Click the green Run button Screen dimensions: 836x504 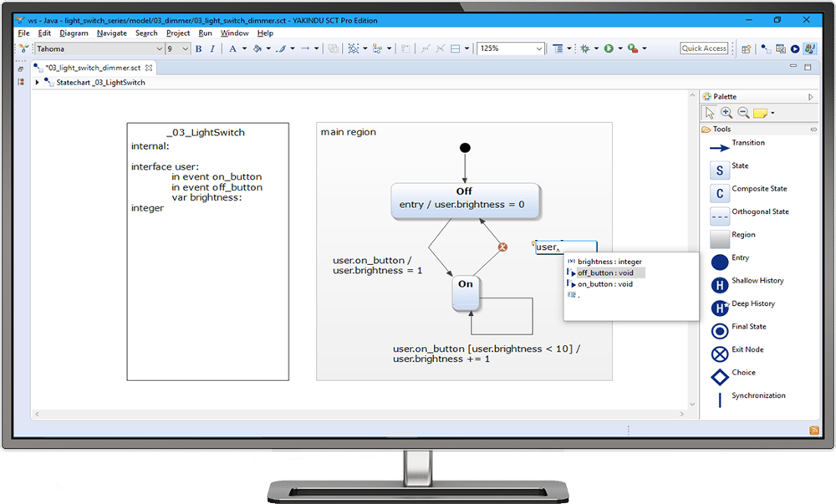[x=609, y=49]
